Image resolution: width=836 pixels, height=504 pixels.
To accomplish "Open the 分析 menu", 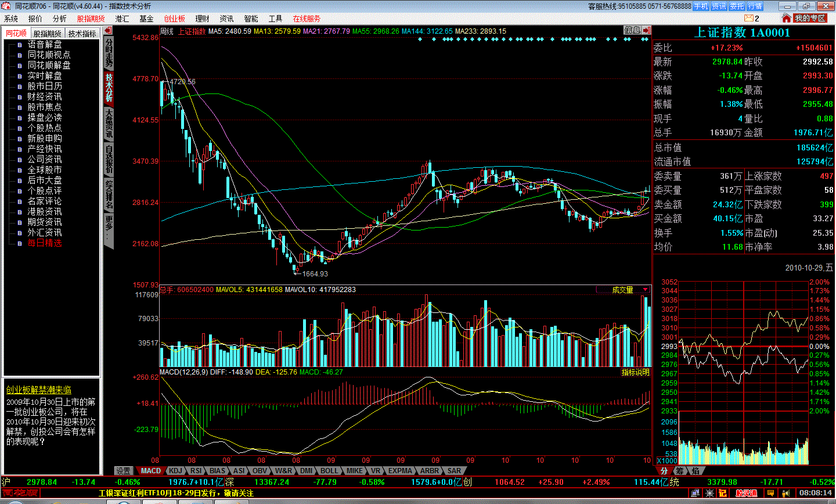I will 60,19.
